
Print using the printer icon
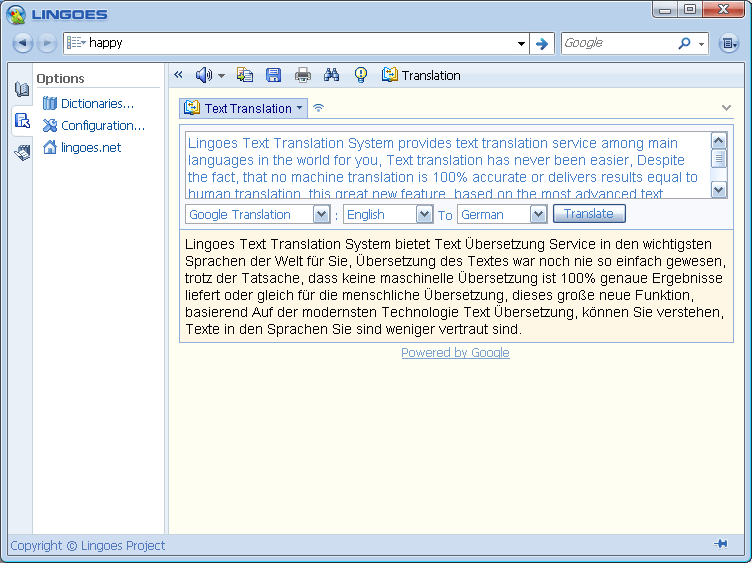(x=303, y=75)
